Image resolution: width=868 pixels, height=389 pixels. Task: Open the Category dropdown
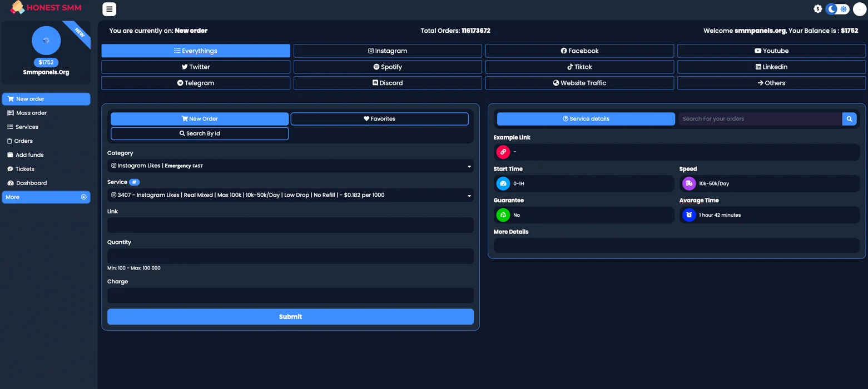point(290,166)
